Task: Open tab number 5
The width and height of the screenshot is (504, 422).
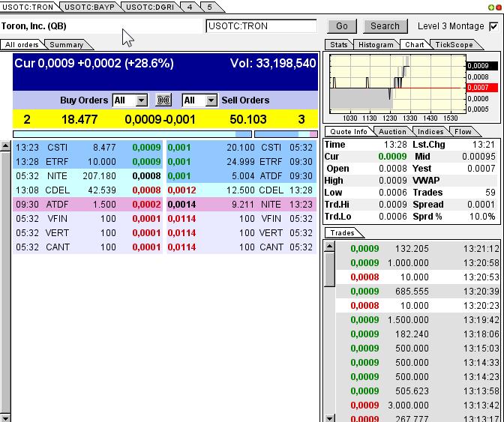Action: [x=209, y=7]
